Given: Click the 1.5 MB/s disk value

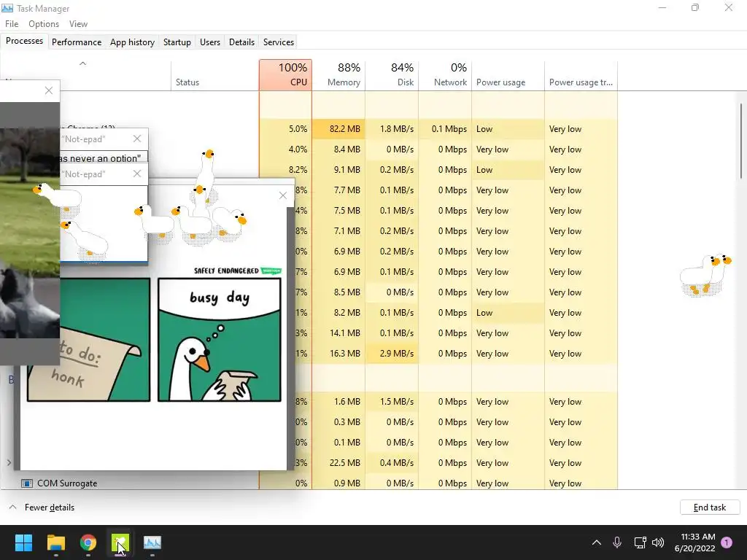Looking at the screenshot, I should click(x=396, y=402).
